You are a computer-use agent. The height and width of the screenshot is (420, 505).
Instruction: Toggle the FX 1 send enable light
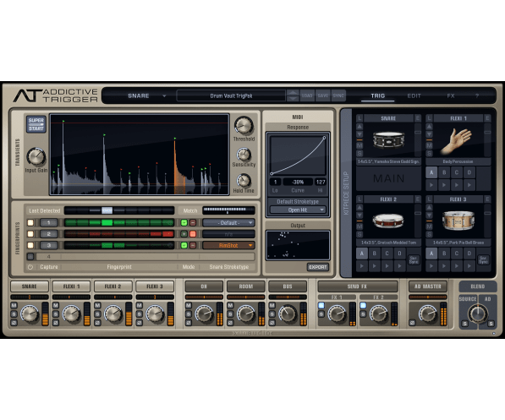tap(321, 305)
